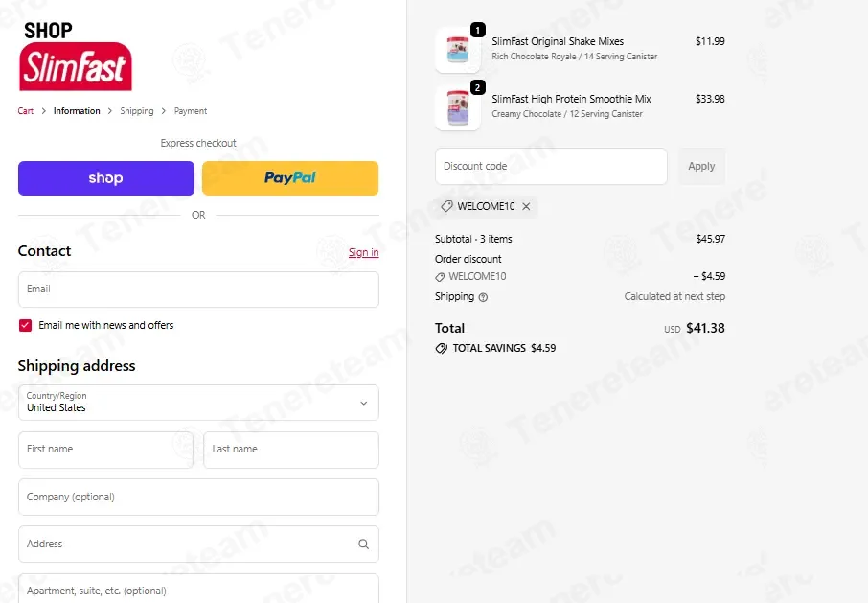Click the shipping help question mark icon

tap(483, 297)
